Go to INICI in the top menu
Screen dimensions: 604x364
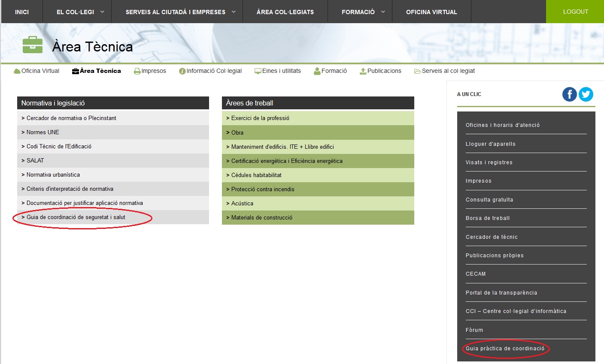(x=22, y=12)
